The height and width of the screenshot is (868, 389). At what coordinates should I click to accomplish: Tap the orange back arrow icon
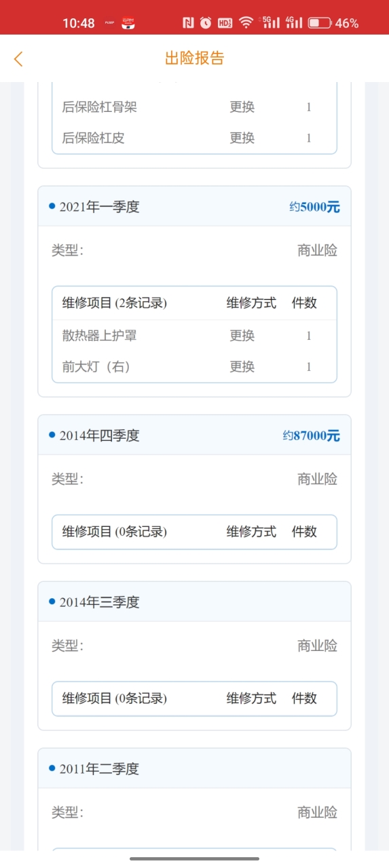(x=18, y=59)
